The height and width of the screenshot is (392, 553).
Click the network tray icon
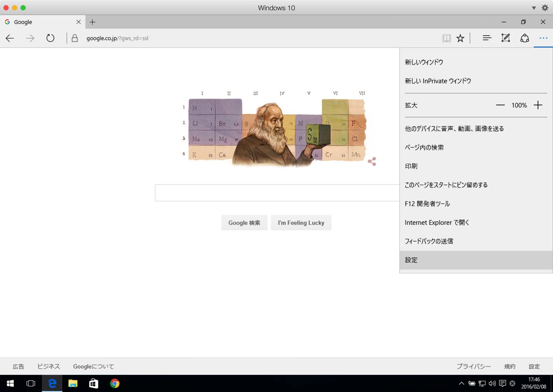tap(482, 383)
